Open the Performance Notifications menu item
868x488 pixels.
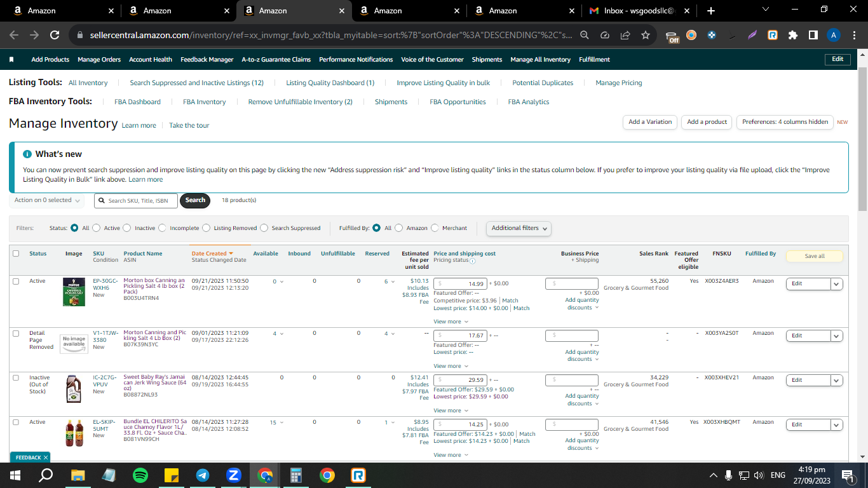tap(356, 60)
